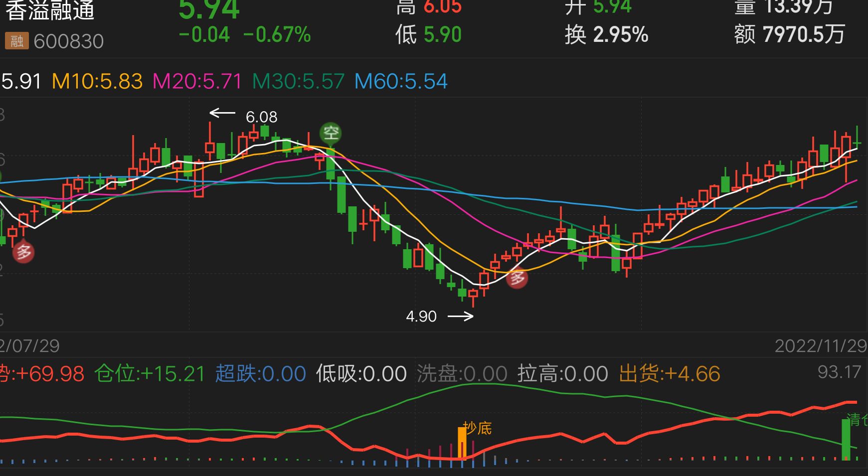Click the 6.08 high price label
The image size is (868, 476).
click(261, 117)
